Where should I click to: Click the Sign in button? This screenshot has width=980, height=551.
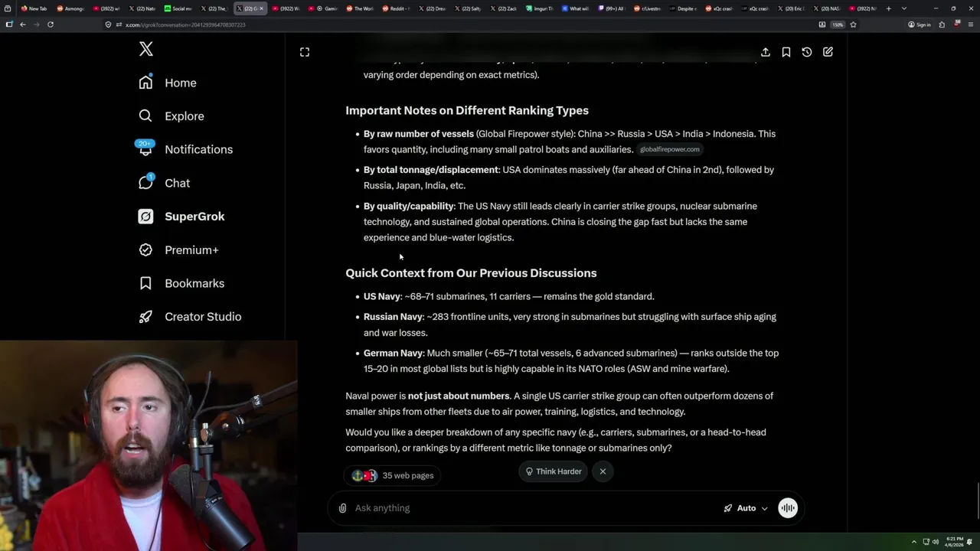(x=920, y=24)
